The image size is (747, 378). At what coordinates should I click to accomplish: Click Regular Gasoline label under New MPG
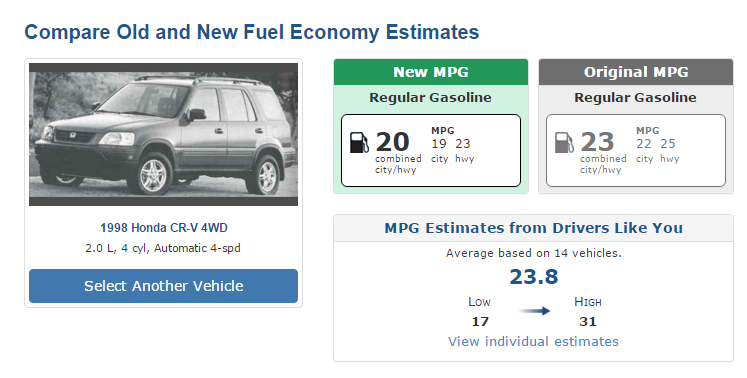pyautogui.click(x=430, y=98)
